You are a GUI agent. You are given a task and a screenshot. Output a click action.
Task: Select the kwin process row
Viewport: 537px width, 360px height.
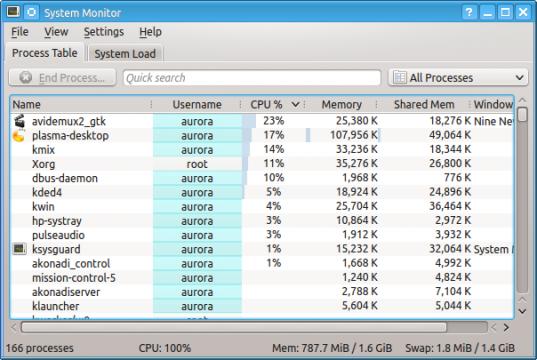point(262,207)
